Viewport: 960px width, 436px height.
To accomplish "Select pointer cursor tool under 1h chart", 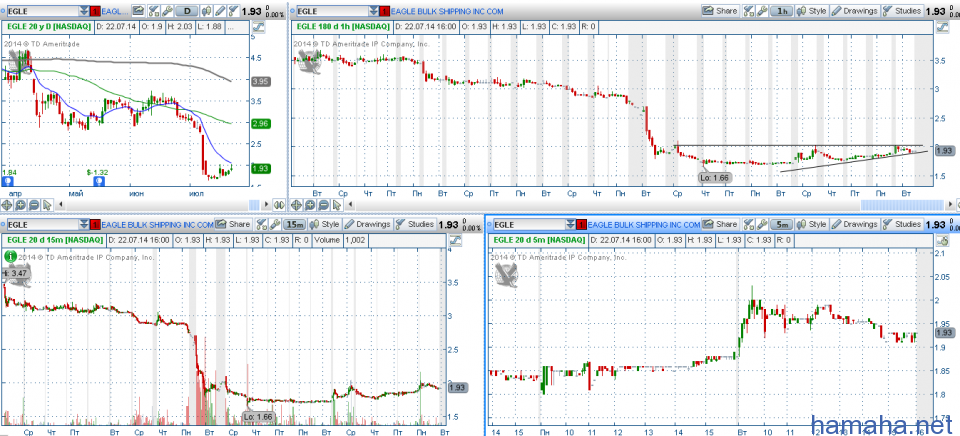I will 336,205.
